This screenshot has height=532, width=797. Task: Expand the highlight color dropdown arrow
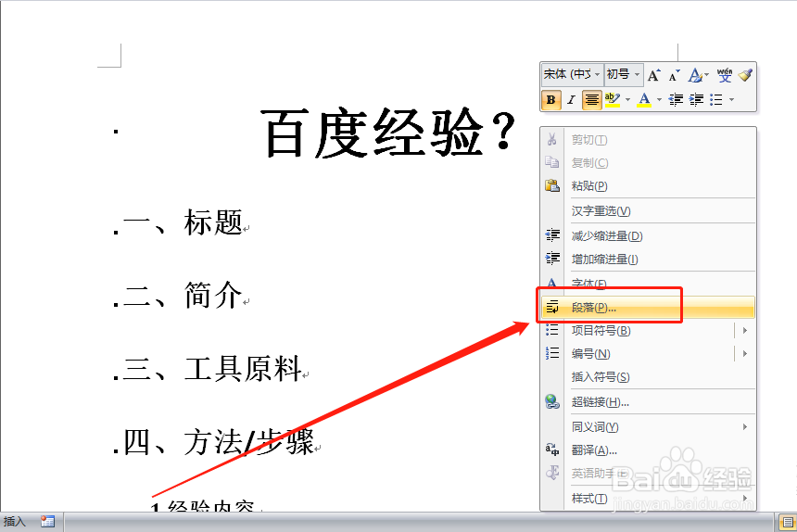(x=628, y=99)
